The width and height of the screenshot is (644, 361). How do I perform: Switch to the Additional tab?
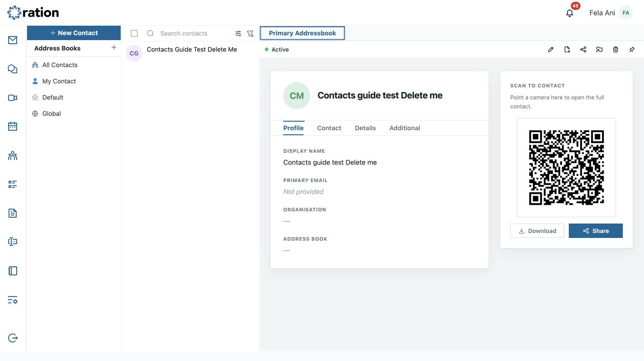pos(405,128)
